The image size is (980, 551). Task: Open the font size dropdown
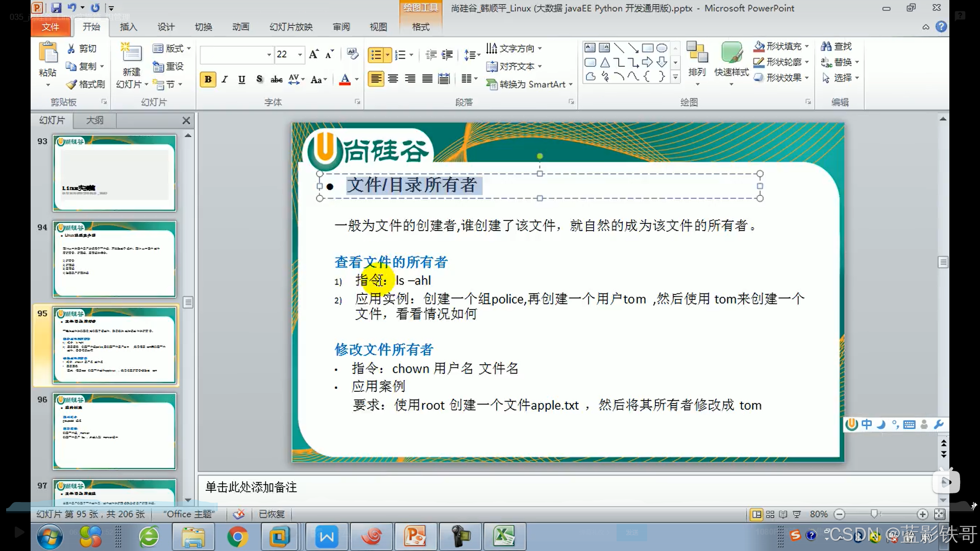pyautogui.click(x=300, y=54)
